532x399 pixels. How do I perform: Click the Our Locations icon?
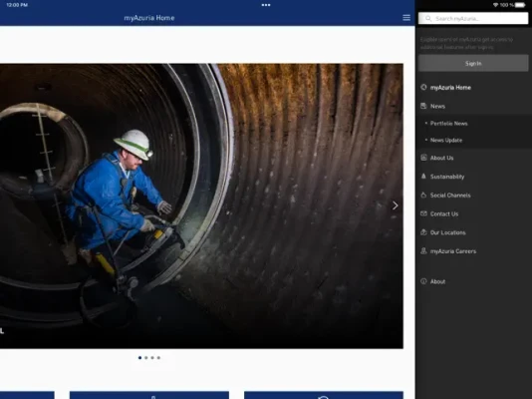point(423,232)
